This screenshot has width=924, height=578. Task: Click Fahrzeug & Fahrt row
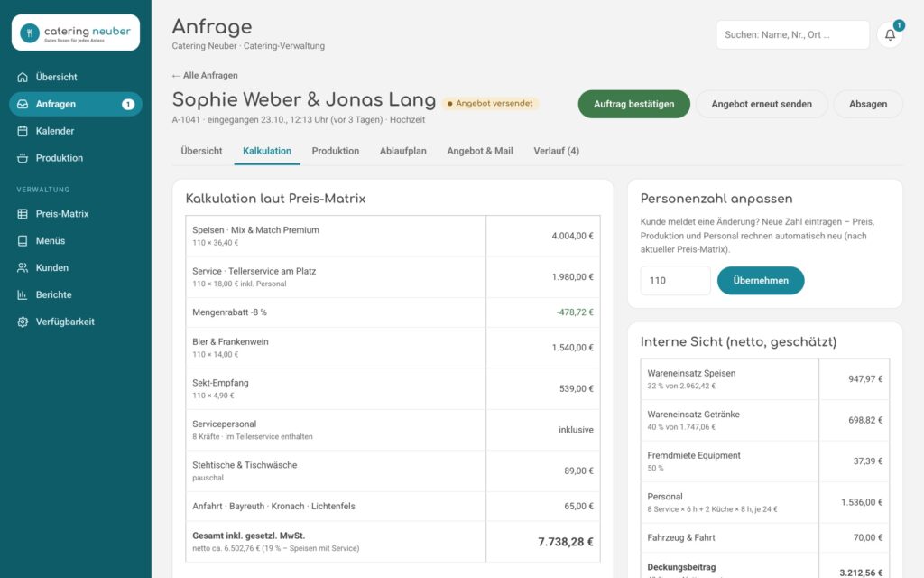coord(765,538)
